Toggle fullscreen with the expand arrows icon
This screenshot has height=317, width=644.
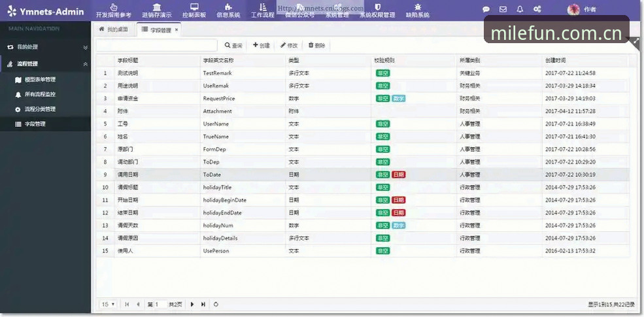(636, 41)
